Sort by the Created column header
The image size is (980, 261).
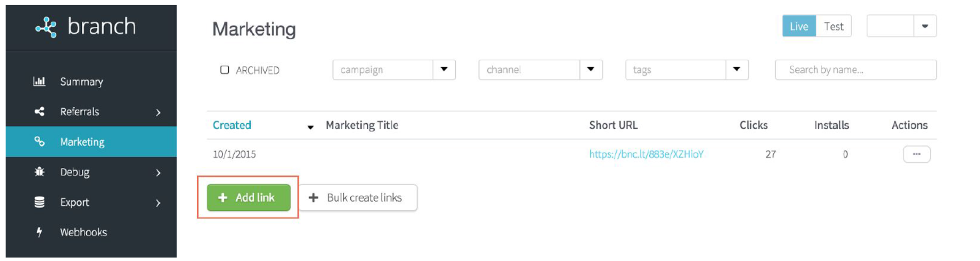[x=232, y=125]
